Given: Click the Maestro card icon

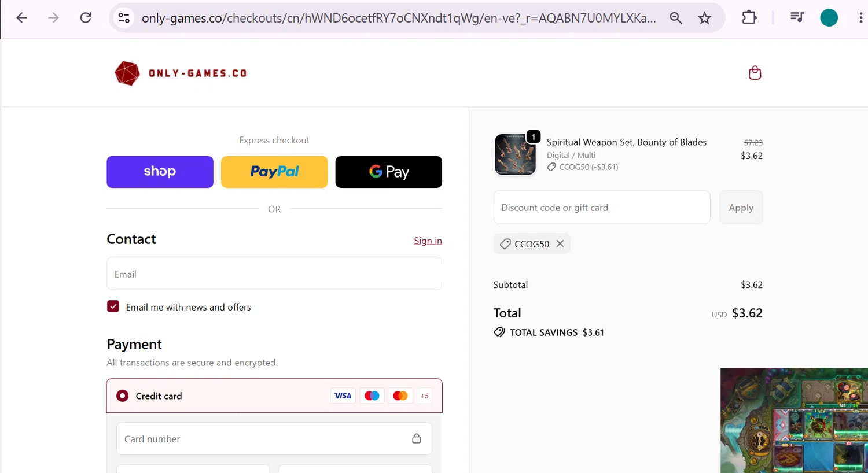Looking at the screenshot, I should 372,396.
